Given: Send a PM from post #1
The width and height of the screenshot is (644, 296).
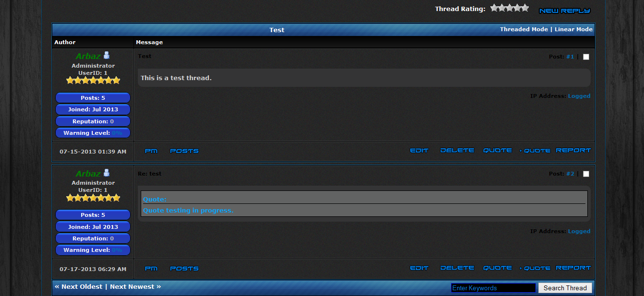Looking at the screenshot, I should click(x=151, y=151).
